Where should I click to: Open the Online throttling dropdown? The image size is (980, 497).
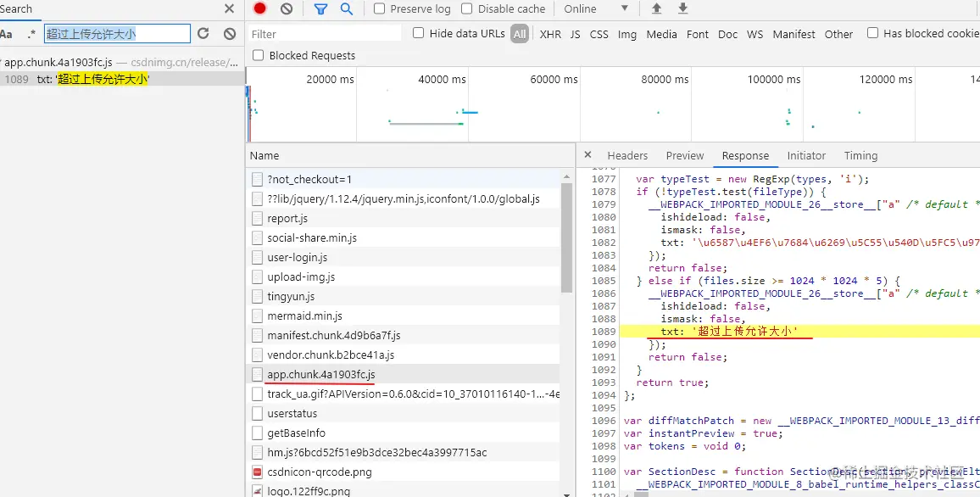(596, 8)
